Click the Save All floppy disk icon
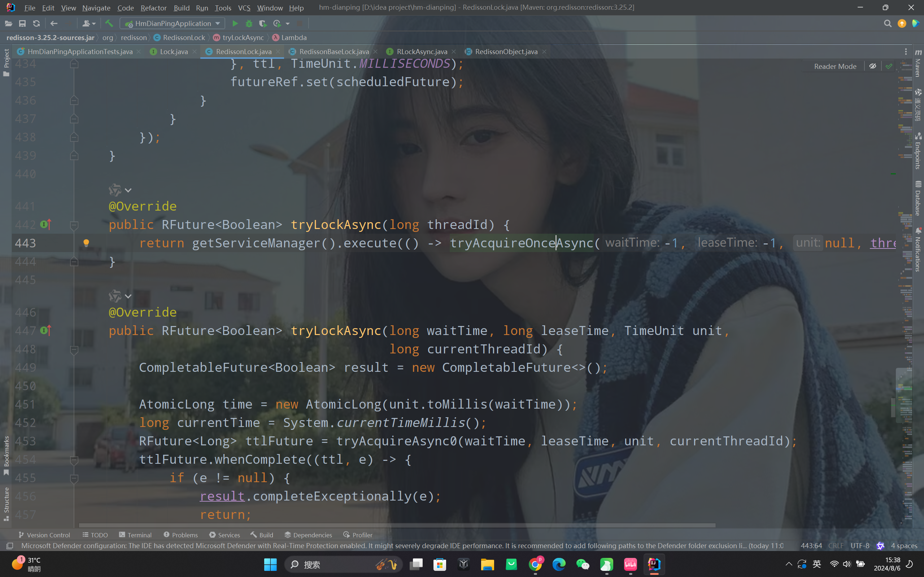The height and width of the screenshot is (577, 924). coord(22,24)
